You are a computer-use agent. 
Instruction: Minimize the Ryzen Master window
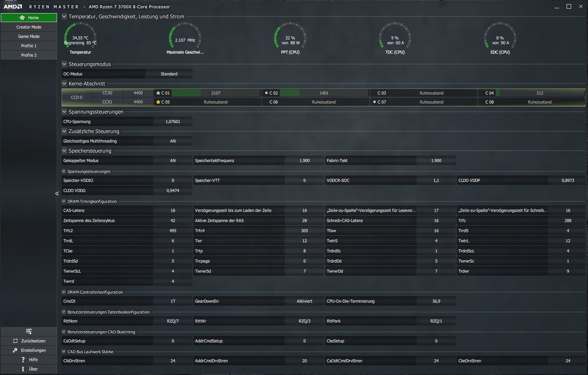(x=556, y=7)
